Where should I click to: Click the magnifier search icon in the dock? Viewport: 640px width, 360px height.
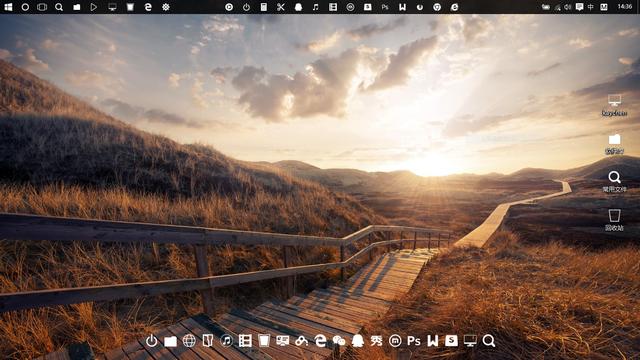[489, 340]
